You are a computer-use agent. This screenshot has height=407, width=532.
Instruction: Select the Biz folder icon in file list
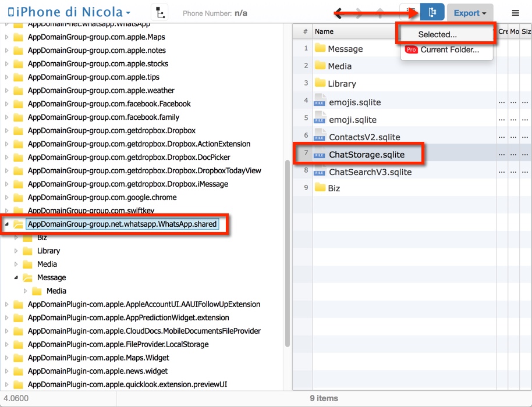[x=320, y=187]
